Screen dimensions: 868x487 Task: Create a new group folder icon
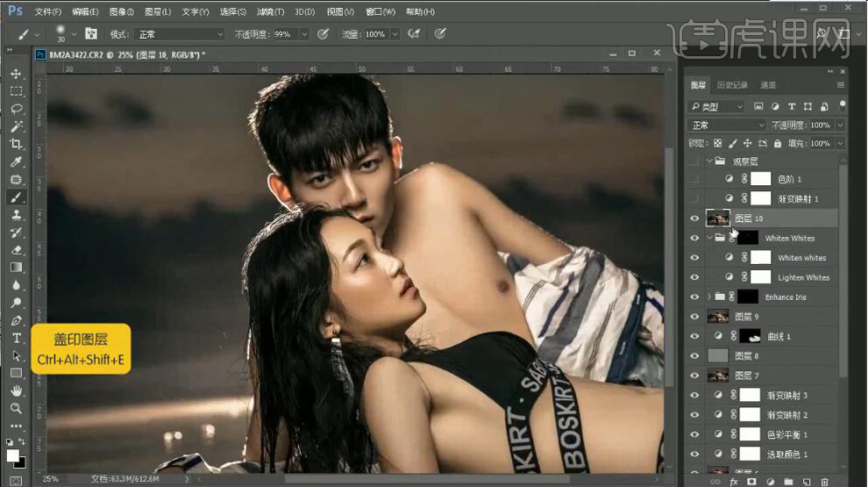(788, 482)
